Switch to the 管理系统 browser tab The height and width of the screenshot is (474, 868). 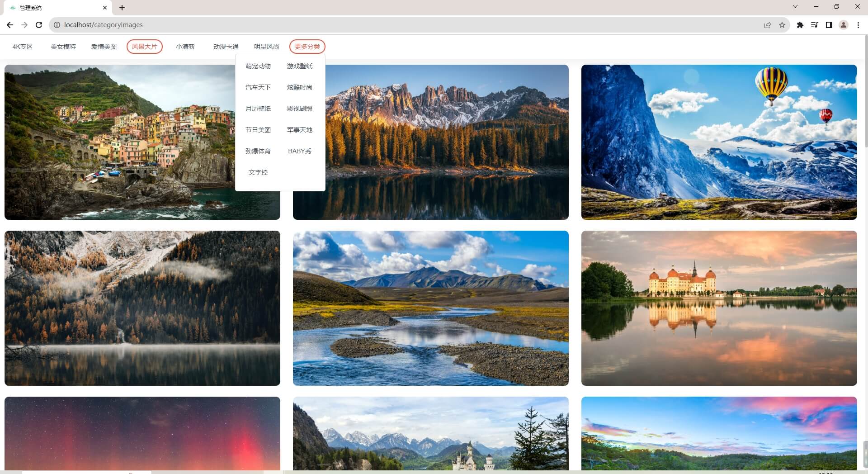pyautogui.click(x=59, y=8)
